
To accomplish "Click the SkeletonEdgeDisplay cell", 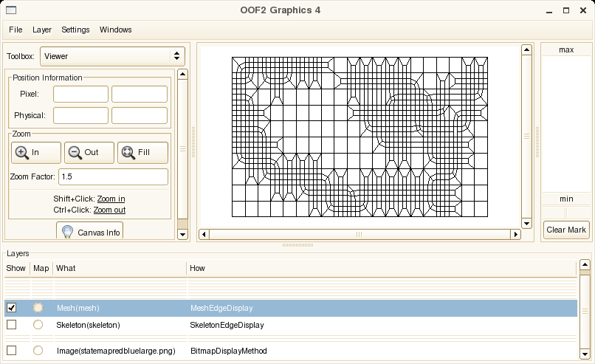I will (x=227, y=325).
